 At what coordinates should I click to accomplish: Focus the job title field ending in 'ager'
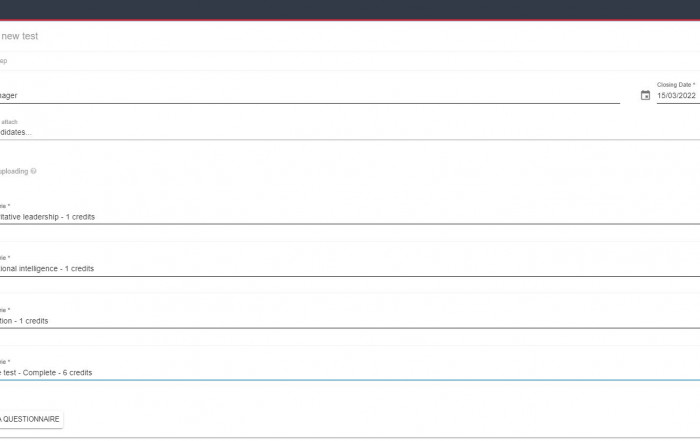[x=310, y=96]
